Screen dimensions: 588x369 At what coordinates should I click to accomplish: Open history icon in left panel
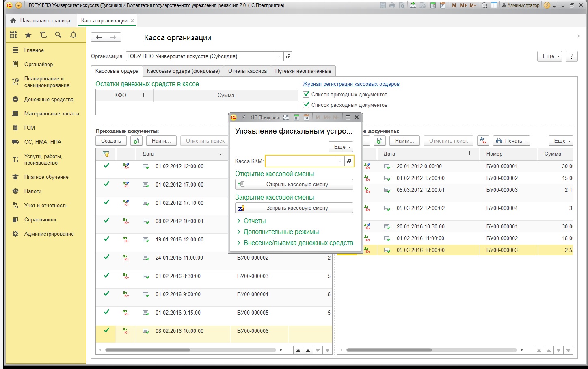tap(43, 35)
